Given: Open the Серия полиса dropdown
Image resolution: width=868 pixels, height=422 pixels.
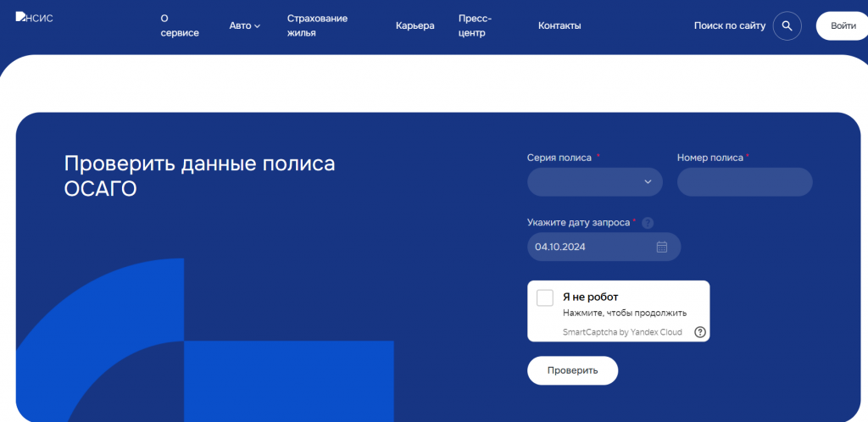Looking at the screenshot, I should (594, 181).
